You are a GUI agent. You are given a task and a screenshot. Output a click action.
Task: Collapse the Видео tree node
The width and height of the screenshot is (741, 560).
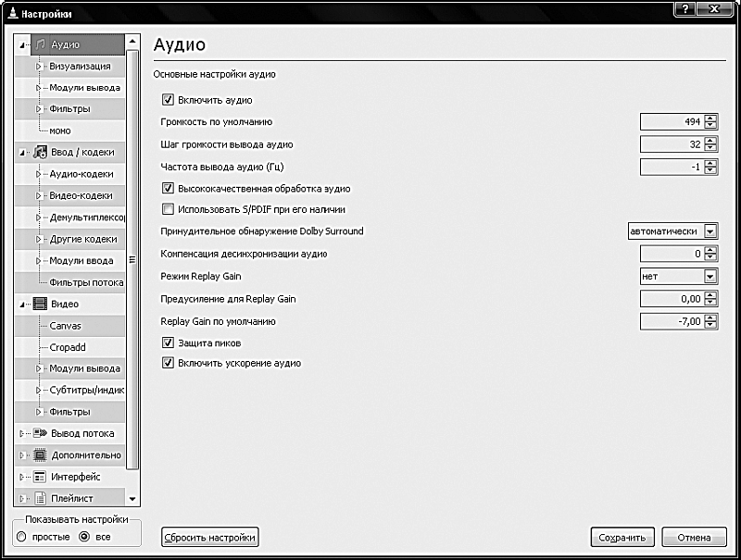[x=21, y=305]
